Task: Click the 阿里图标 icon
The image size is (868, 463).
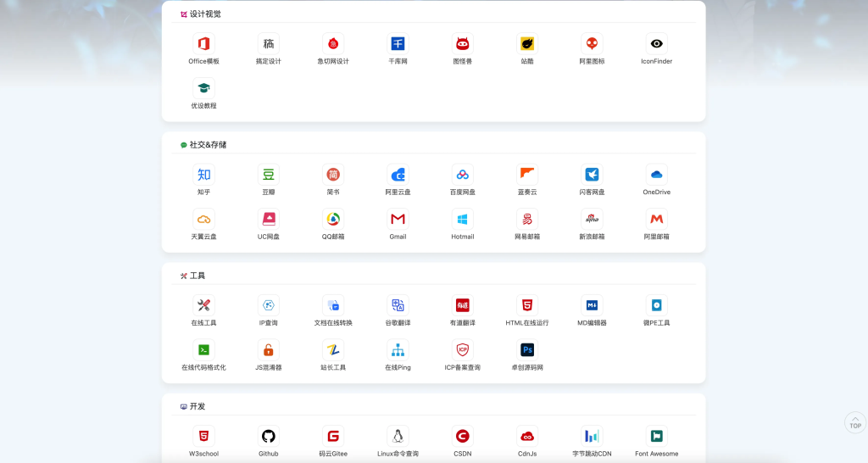Action: [592, 44]
